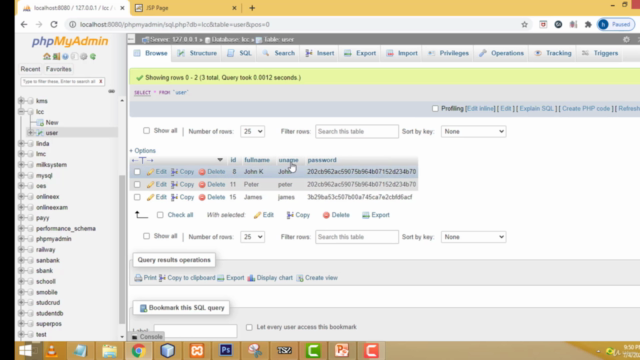The height and width of the screenshot is (360, 640).
Task: Open the upper Sort by key dropdown
Action: pos(473,131)
